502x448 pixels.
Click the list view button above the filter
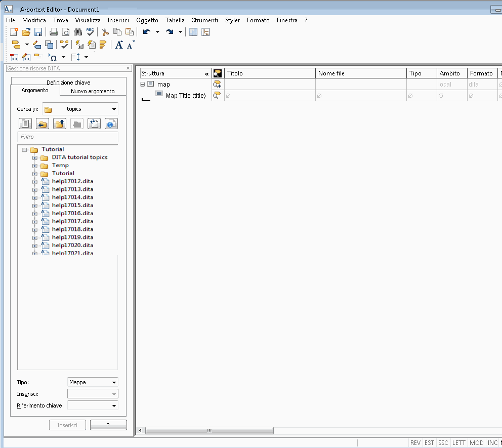coord(25,124)
